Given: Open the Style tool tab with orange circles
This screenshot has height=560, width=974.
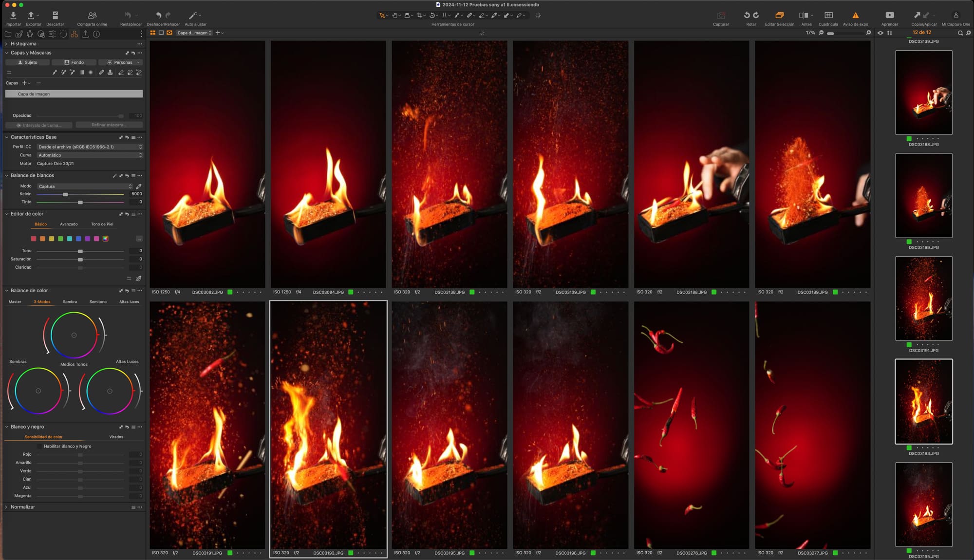Looking at the screenshot, I should point(74,34).
